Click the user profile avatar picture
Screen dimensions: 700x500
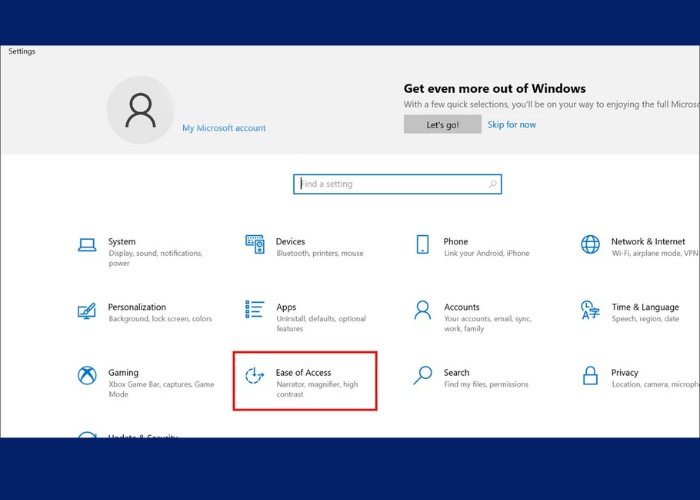(x=140, y=110)
